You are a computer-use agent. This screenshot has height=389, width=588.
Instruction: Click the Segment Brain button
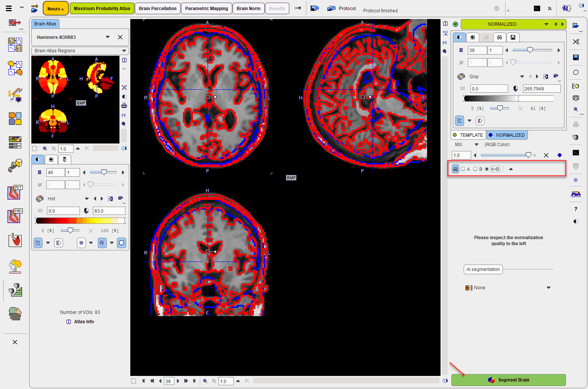(x=508, y=380)
